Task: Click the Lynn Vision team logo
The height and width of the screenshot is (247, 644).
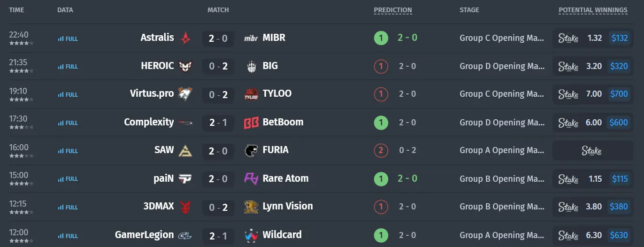Action: click(251, 207)
